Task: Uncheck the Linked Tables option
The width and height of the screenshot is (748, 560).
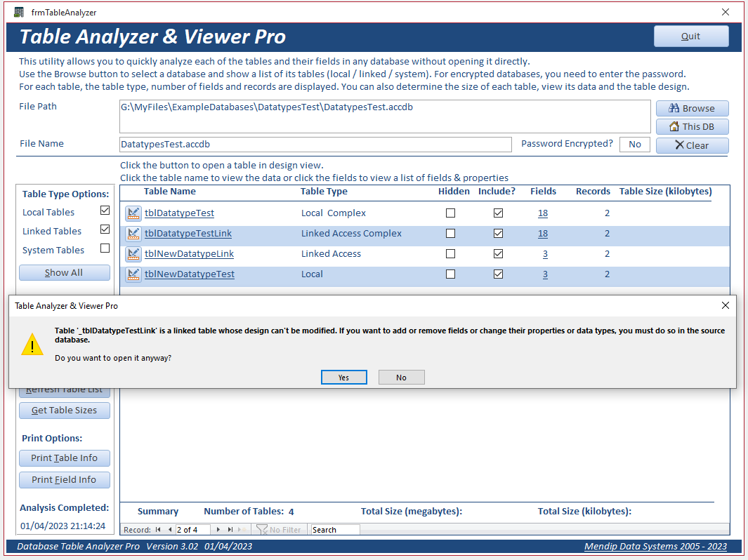Action: (105, 229)
